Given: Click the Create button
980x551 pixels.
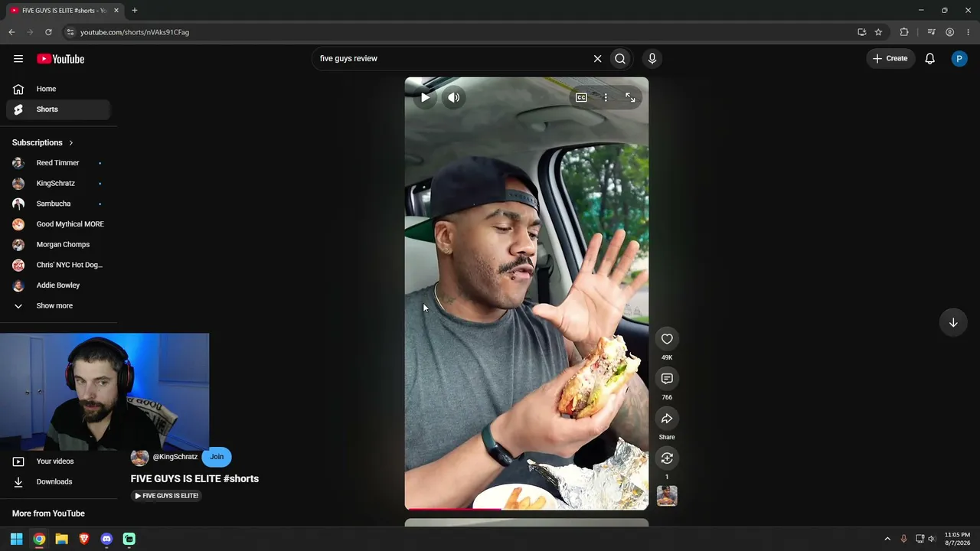Looking at the screenshot, I should point(890,59).
